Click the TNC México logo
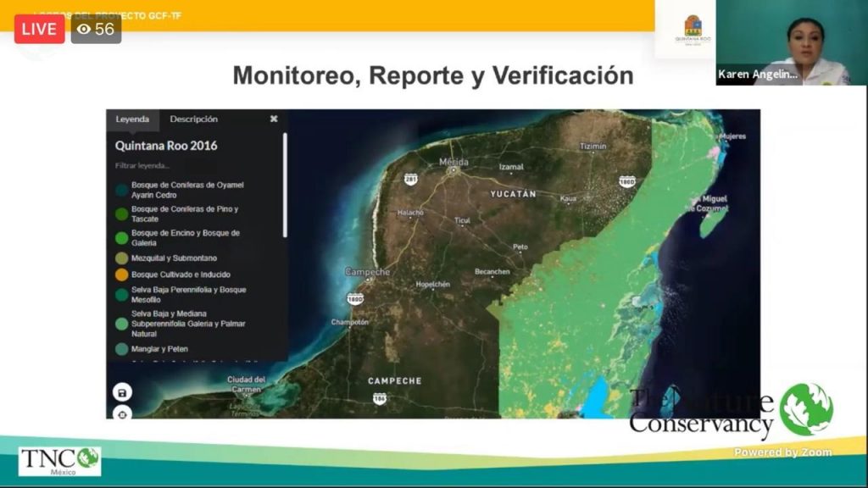 59,461
